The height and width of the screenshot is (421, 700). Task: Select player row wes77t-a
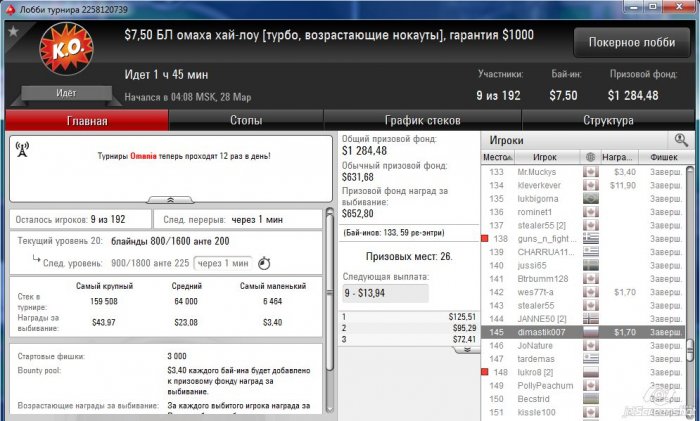pyautogui.click(x=582, y=292)
